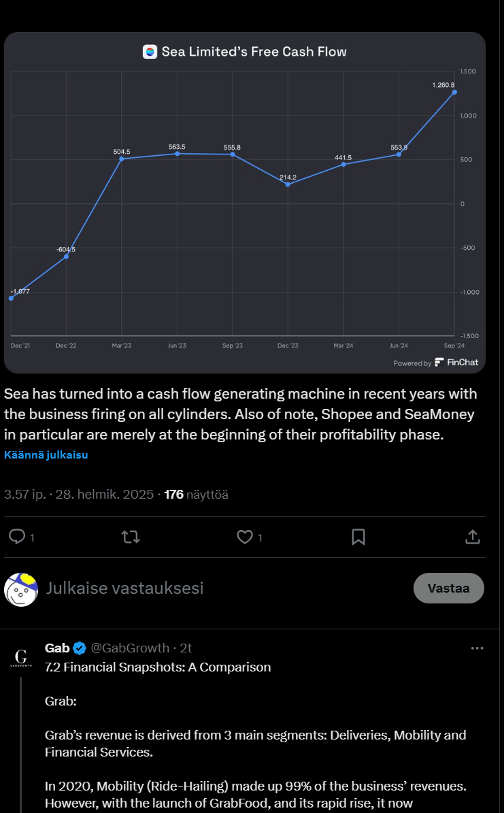The width and height of the screenshot is (504, 813).
Task: Like the post with the heart icon
Action: [244, 537]
